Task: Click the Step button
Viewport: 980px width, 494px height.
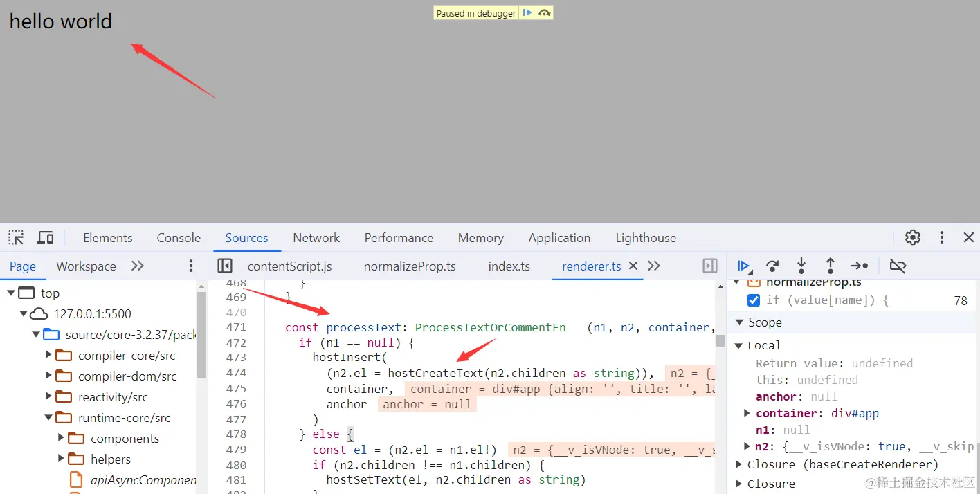Action: click(860, 266)
